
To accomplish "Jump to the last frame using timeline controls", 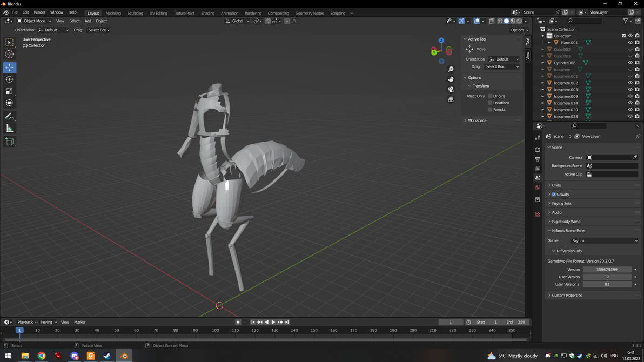I will click(286, 322).
